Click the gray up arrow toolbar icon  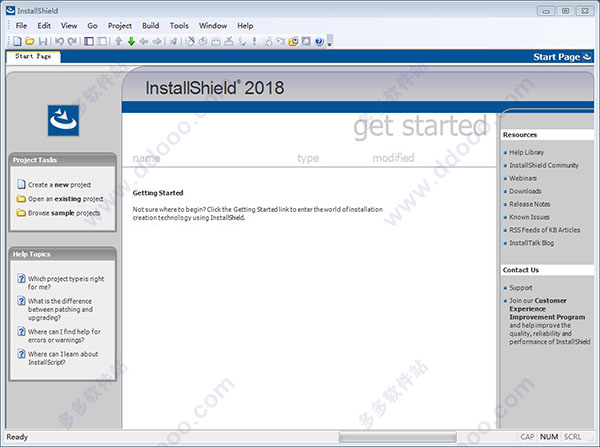point(119,41)
